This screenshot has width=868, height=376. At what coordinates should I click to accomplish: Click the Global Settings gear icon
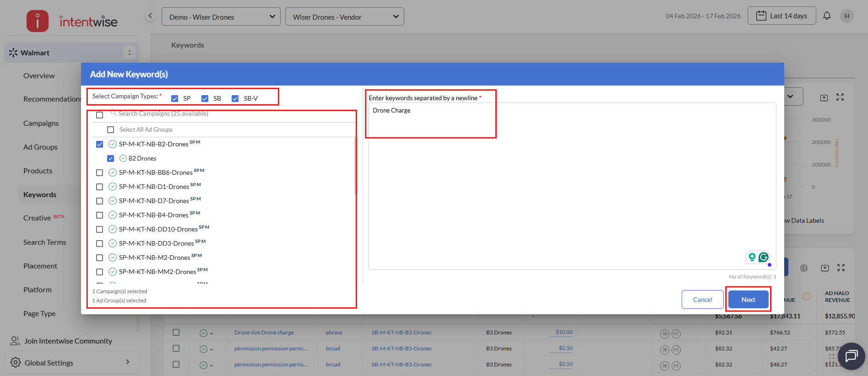tap(16, 362)
